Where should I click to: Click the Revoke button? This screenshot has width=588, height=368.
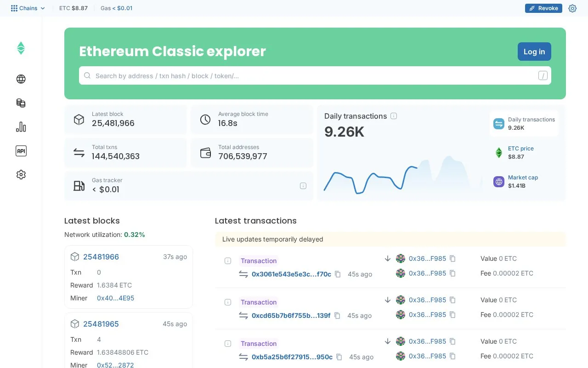(543, 8)
